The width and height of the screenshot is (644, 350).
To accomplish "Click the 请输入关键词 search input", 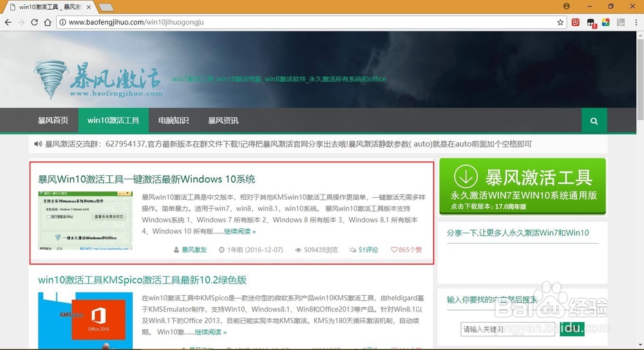I will click(507, 329).
